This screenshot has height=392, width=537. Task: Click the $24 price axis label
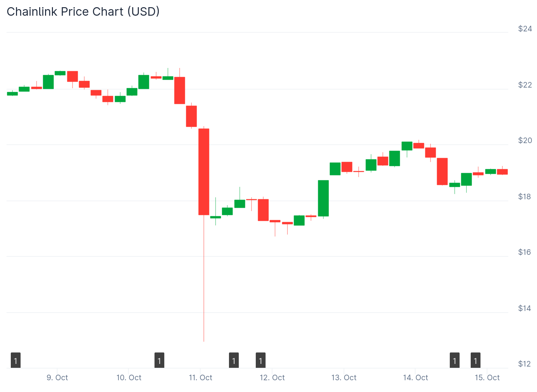[x=525, y=29]
